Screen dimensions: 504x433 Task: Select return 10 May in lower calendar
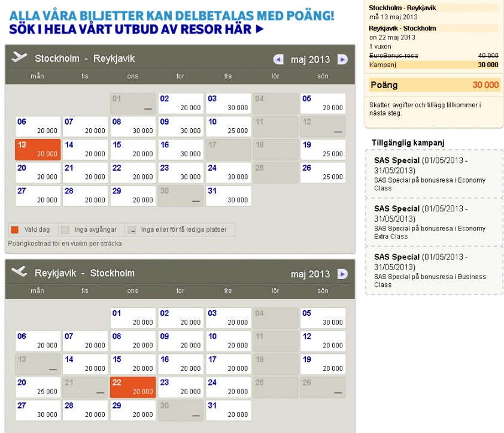tap(228, 341)
